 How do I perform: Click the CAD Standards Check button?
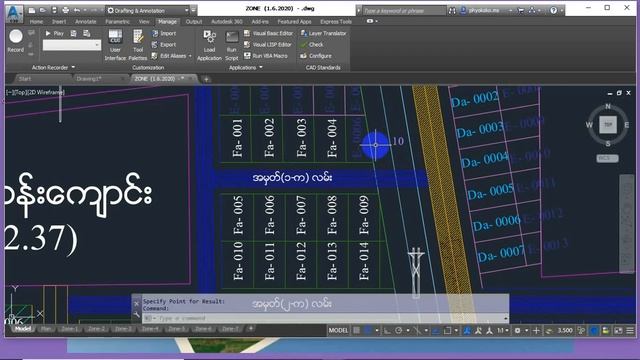[312, 44]
